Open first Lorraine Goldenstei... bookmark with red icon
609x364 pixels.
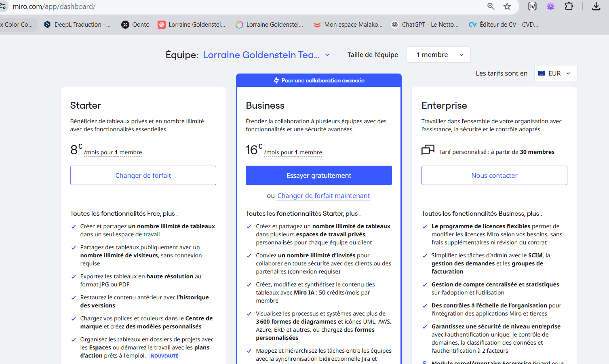tap(192, 25)
